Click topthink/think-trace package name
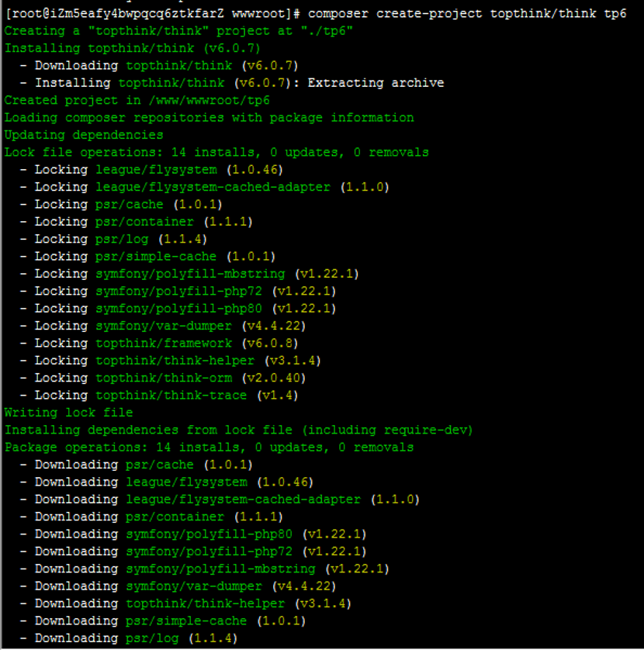The image size is (644, 650). 171,396
